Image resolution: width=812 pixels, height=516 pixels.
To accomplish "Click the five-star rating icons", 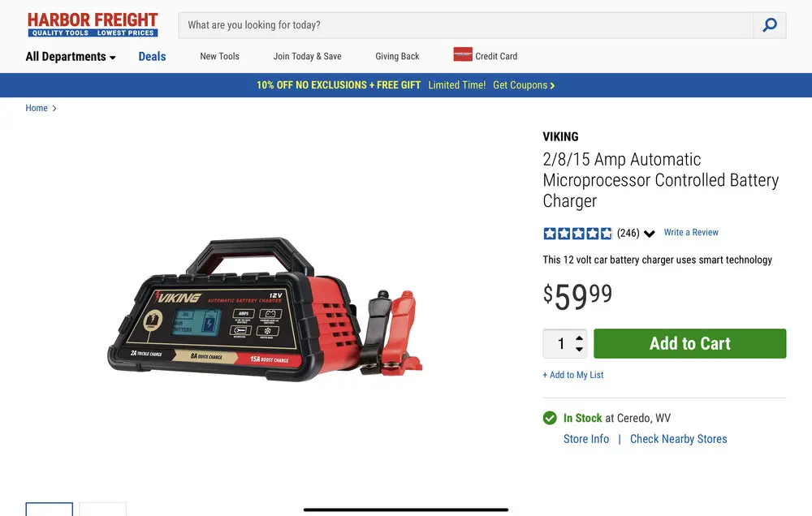I will (577, 234).
